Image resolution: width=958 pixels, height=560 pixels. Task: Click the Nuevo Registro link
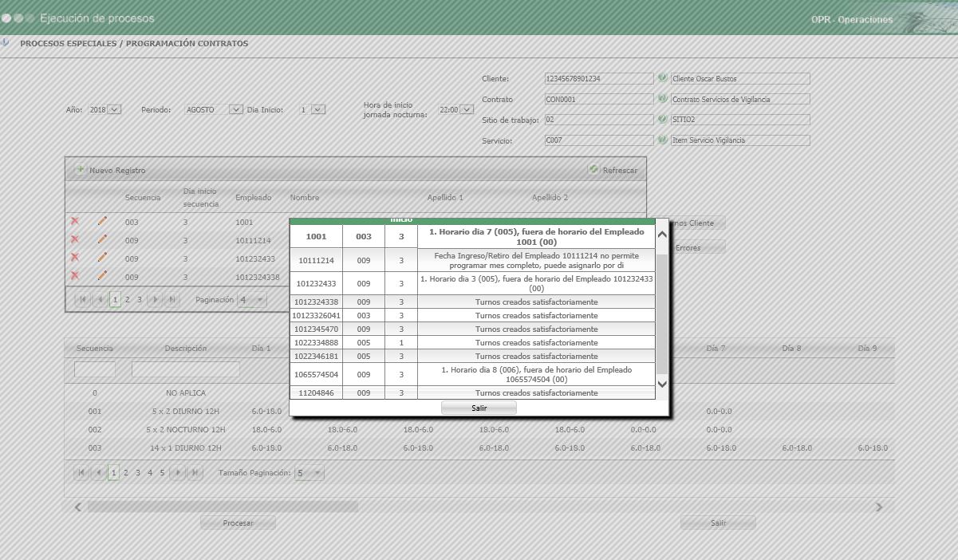117,171
